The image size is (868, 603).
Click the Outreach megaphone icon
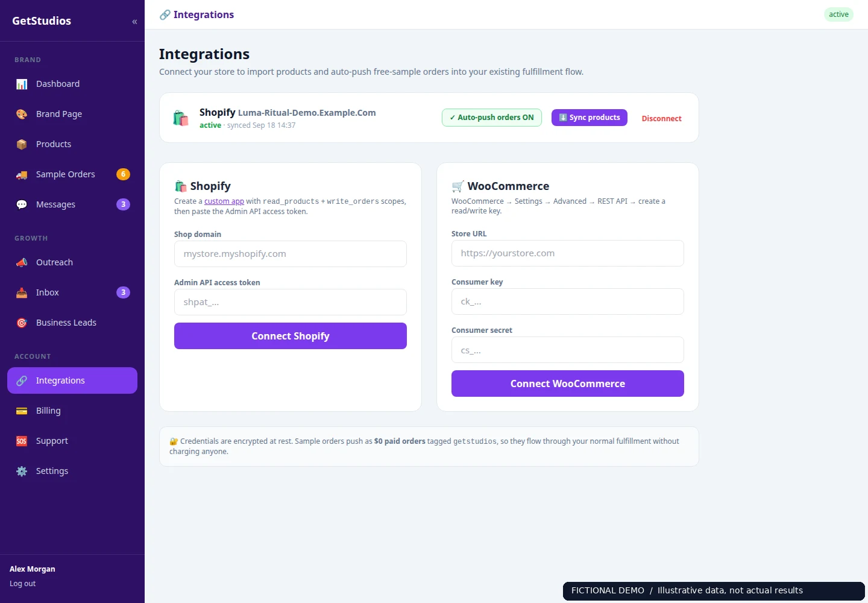(x=22, y=262)
